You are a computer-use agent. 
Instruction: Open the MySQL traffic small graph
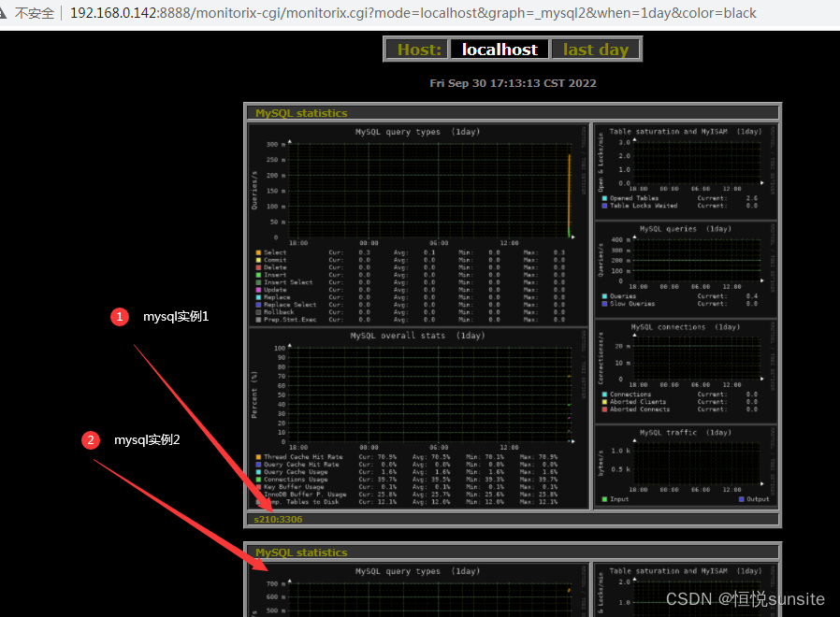click(686, 466)
